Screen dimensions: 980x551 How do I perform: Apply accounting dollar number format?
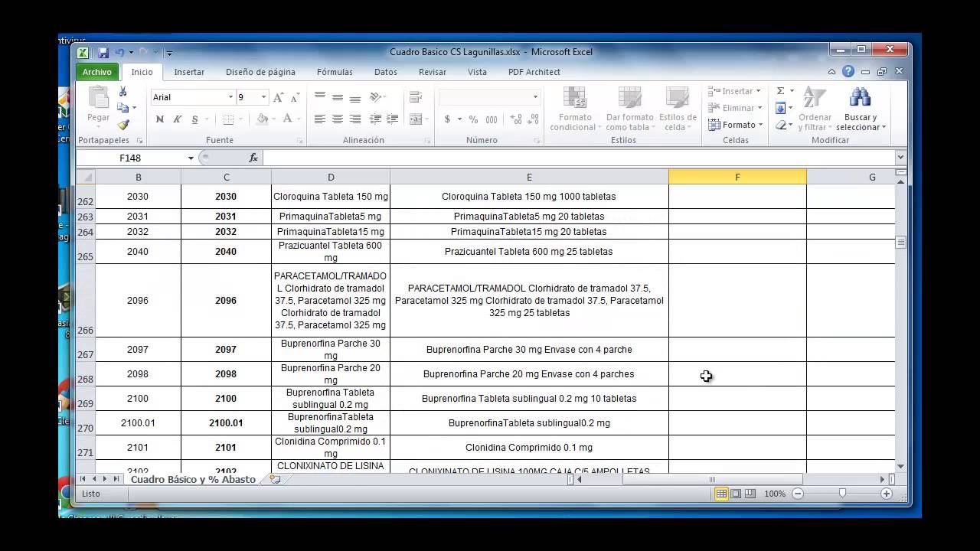point(447,119)
